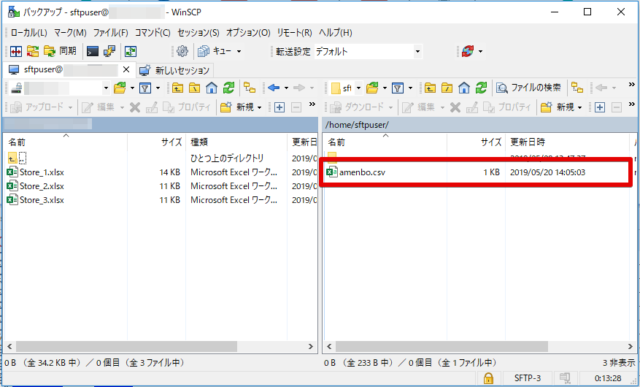Expand local back arrow history dropdown
The height and width of the screenshot is (387, 640).
(286, 88)
